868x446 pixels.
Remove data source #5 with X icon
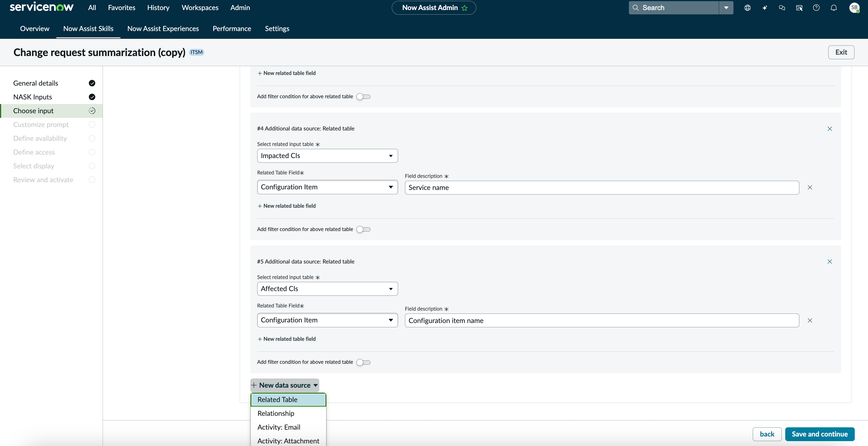(829, 262)
